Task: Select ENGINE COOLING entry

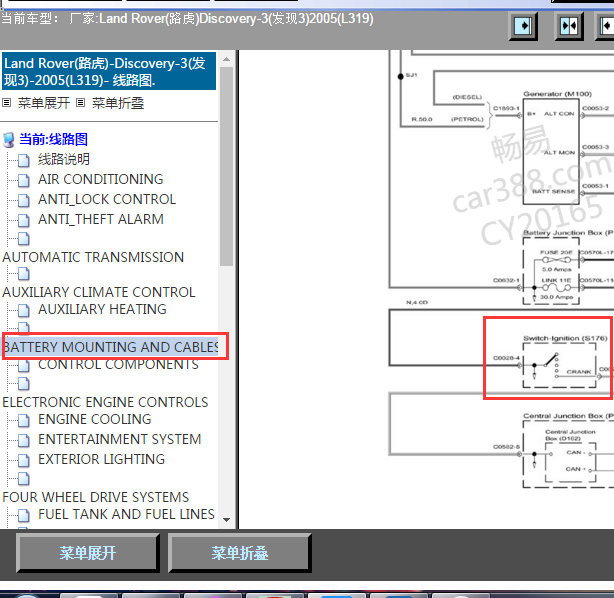Action: [x=95, y=419]
